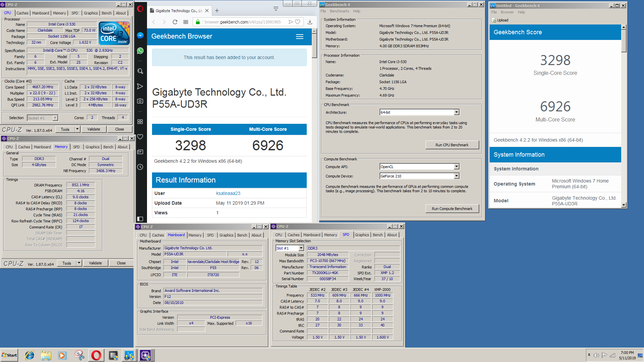This screenshot has width=644, height=362.
Task: Open Help menu in Geekbench 4 main window
Action: coord(356,11)
